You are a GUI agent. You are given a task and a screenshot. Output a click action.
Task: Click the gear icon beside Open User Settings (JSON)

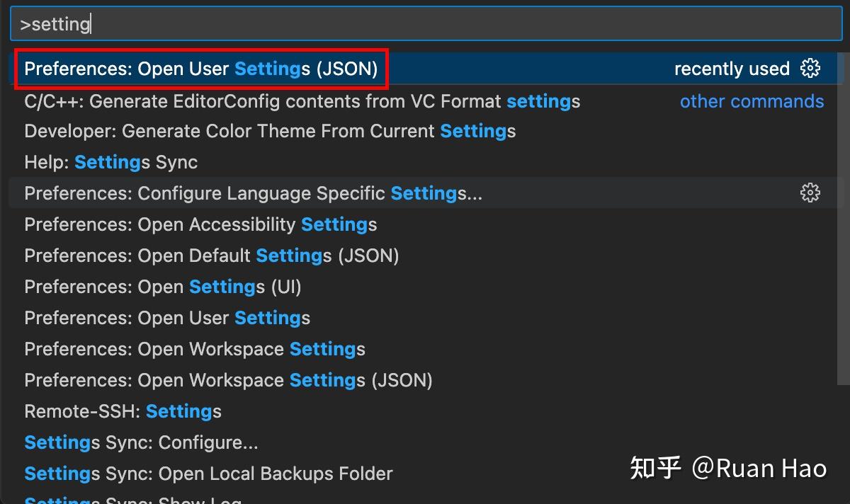pos(810,68)
